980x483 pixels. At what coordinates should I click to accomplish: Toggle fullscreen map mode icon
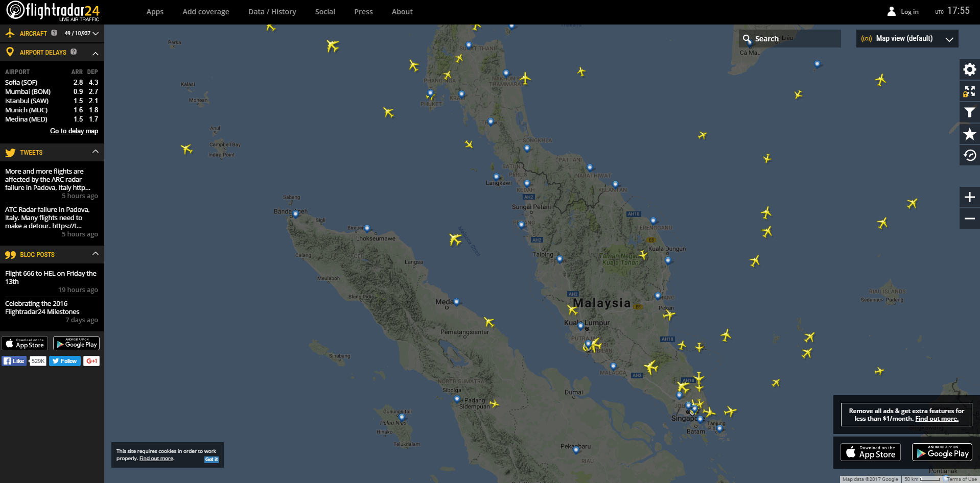pos(969,91)
